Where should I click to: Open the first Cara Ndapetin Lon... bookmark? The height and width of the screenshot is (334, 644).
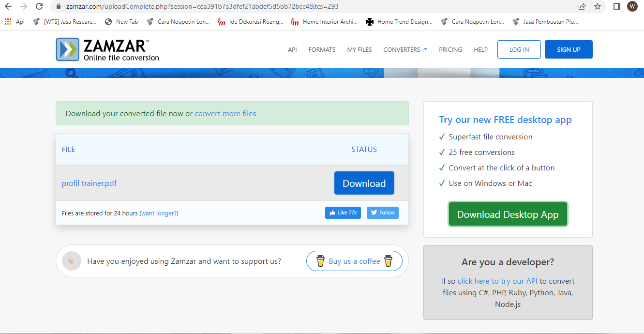[178, 22]
